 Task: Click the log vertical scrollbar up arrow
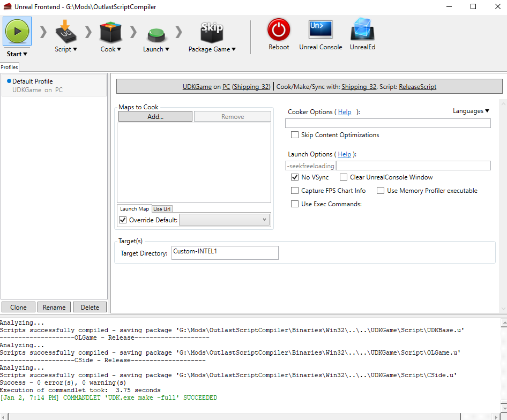[x=504, y=322]
